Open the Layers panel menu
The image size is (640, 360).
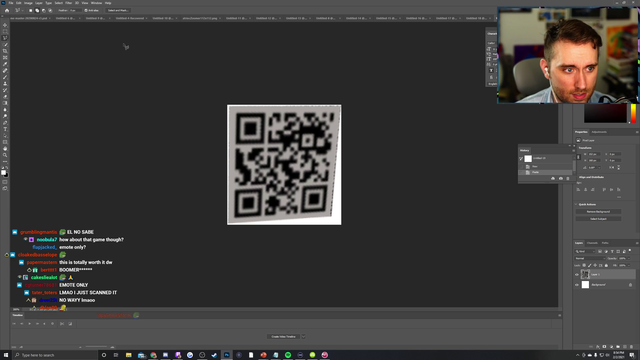point(637,243)
